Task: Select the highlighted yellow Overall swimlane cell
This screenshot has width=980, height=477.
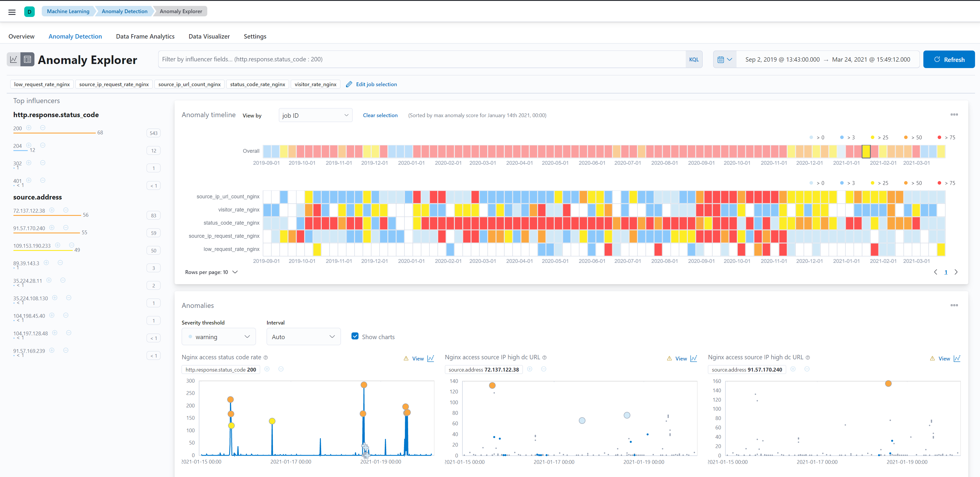Action: 866,152
